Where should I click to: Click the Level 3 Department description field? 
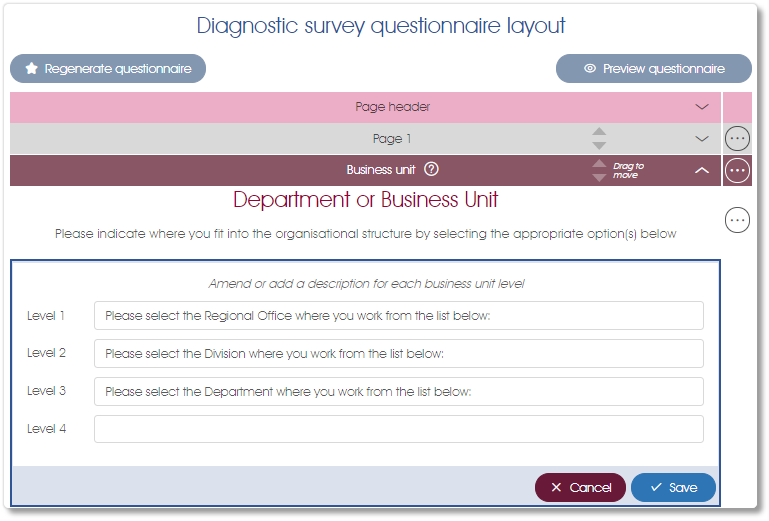[x=399, y=391]
